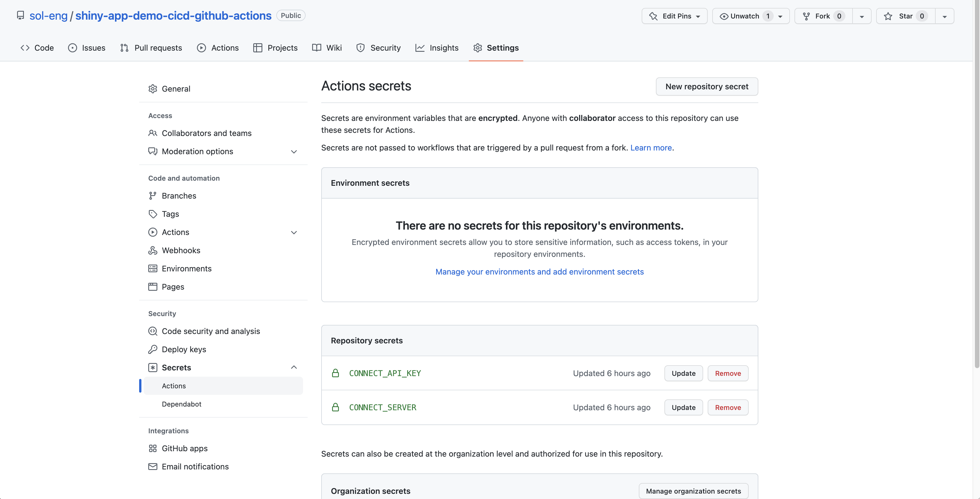Open the sol-eng organization link

pos(48,16)
